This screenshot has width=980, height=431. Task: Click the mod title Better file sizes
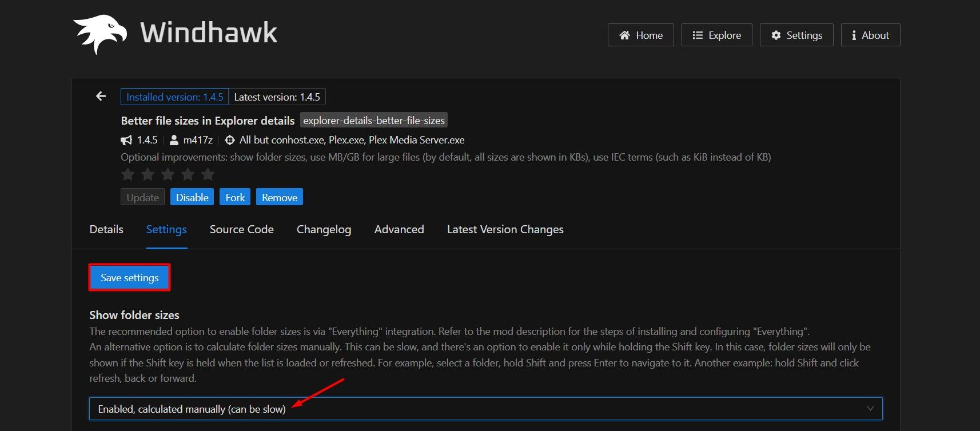click(208, 121)
